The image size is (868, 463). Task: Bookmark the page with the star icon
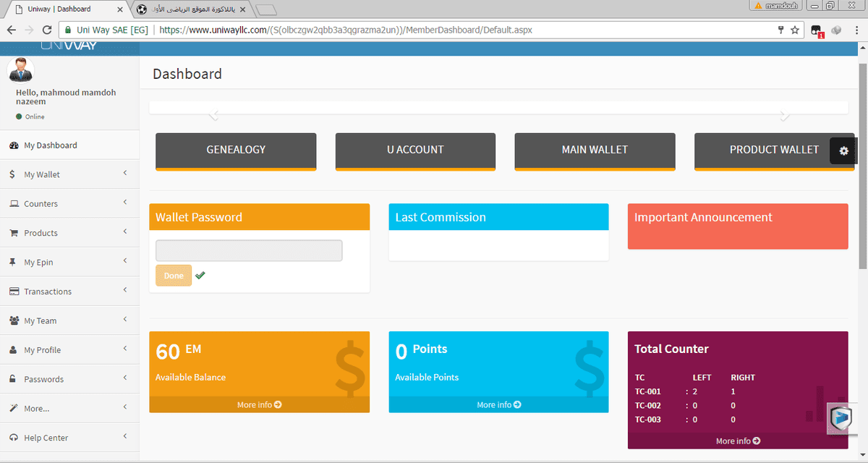point(794,30)
